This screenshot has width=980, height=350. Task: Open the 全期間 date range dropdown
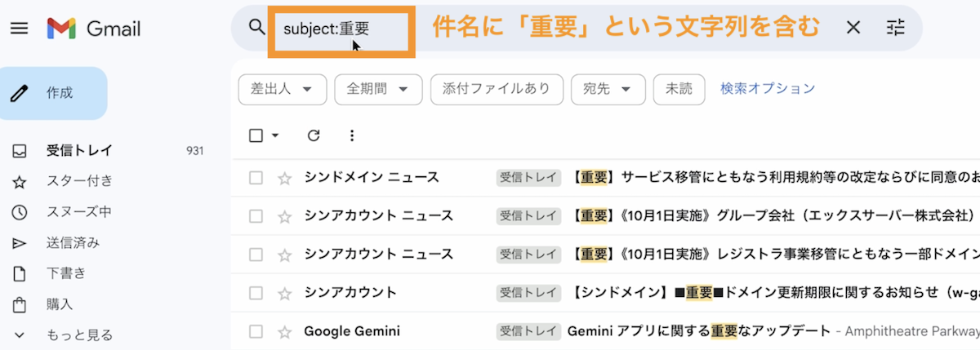coord(378,89)
